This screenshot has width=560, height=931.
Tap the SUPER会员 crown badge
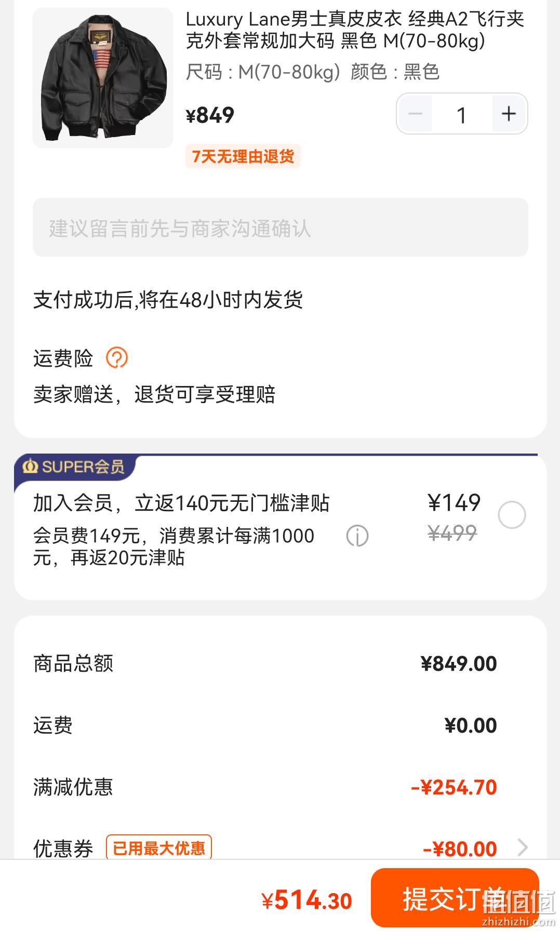[x=74, y=467]
